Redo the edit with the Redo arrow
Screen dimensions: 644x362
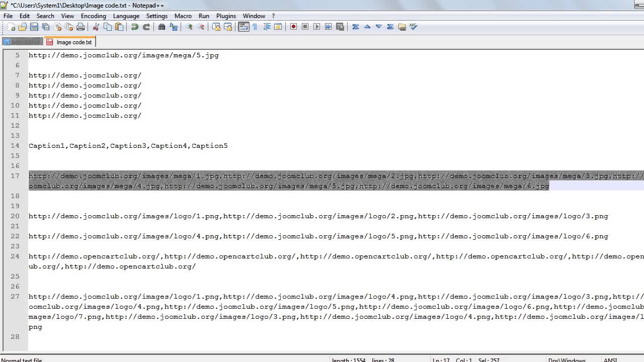[146, 27]
